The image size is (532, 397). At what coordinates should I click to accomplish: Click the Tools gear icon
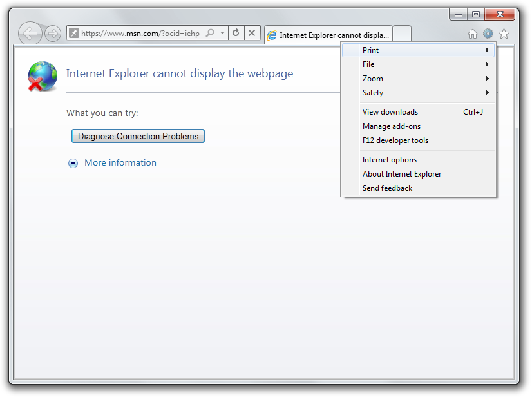point(488,34)
